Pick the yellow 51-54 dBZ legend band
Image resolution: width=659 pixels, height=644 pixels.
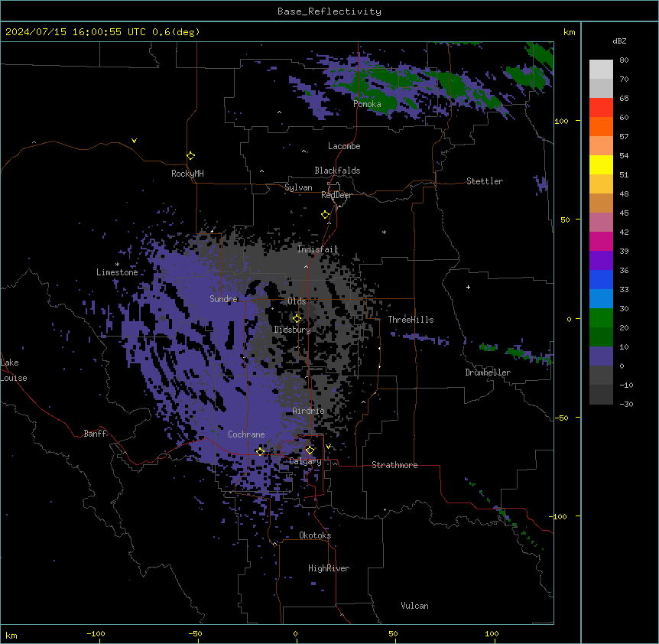601,164
